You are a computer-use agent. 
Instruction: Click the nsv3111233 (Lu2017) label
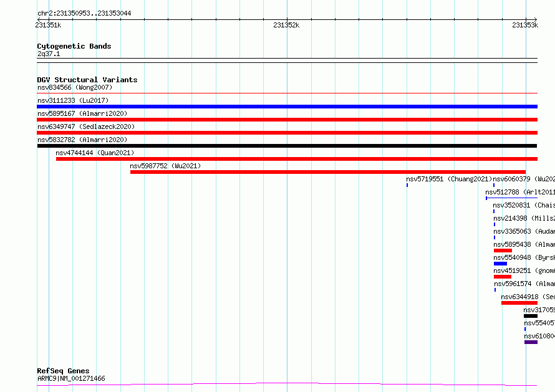coord(73,100)
